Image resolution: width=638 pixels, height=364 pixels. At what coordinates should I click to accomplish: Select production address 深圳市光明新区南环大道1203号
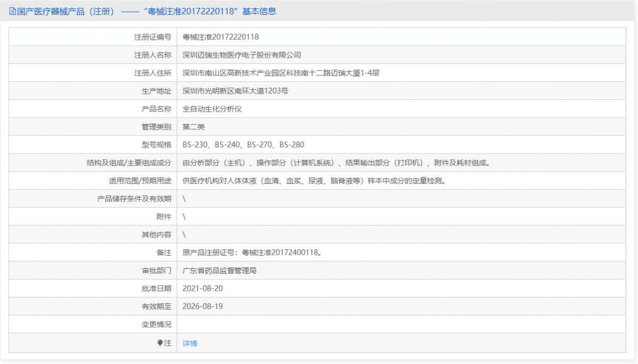click(236, 91)
